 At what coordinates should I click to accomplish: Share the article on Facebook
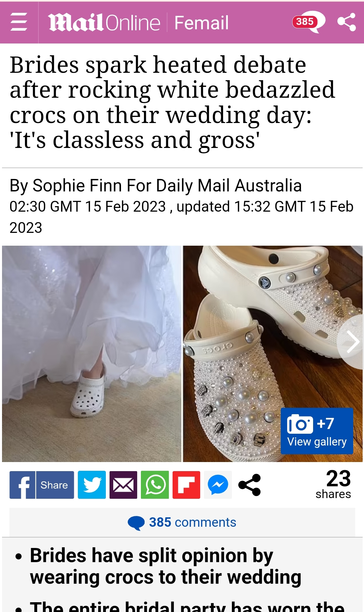(x=42, y=485)
